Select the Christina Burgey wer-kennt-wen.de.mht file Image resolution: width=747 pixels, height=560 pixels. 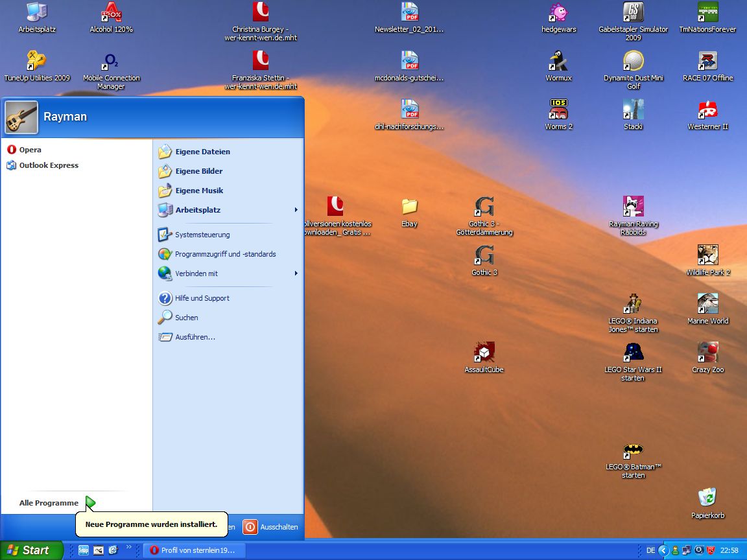[260, 22]
